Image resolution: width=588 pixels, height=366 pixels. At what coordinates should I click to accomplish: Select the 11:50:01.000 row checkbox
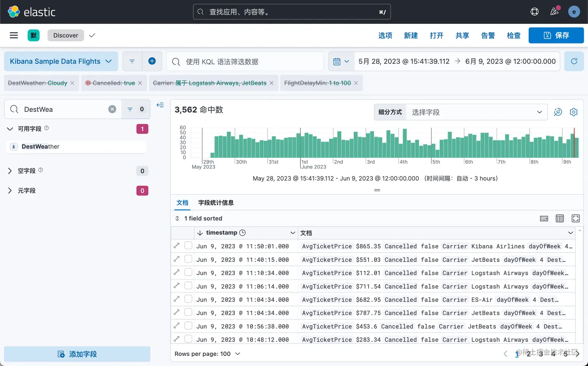click(188, 246)
